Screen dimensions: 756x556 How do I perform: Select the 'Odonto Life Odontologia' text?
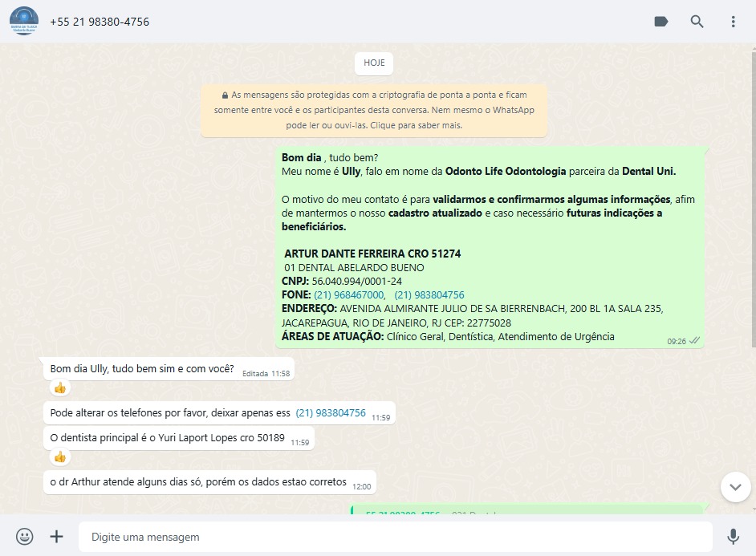[x=506, y=172]
